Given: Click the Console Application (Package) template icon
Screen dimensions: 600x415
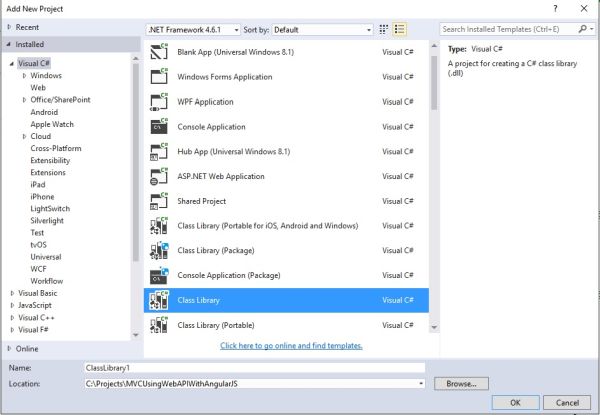Looking at the screenshot, I should (x=159, y=275).
